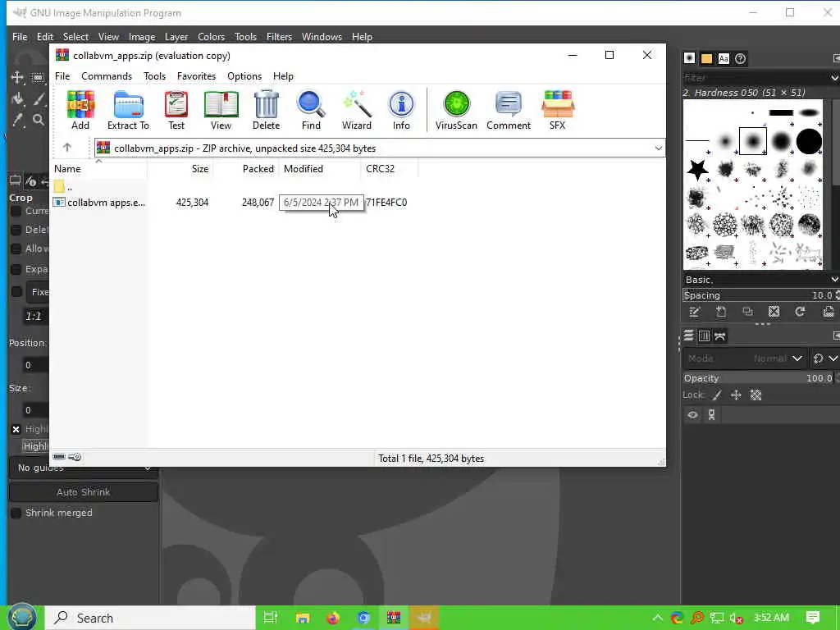Image resolution: width=840 pixels, height=630 pixels.
Task: Switch to the Fonts tab in GIMP dock
Action: coord(724,58)
